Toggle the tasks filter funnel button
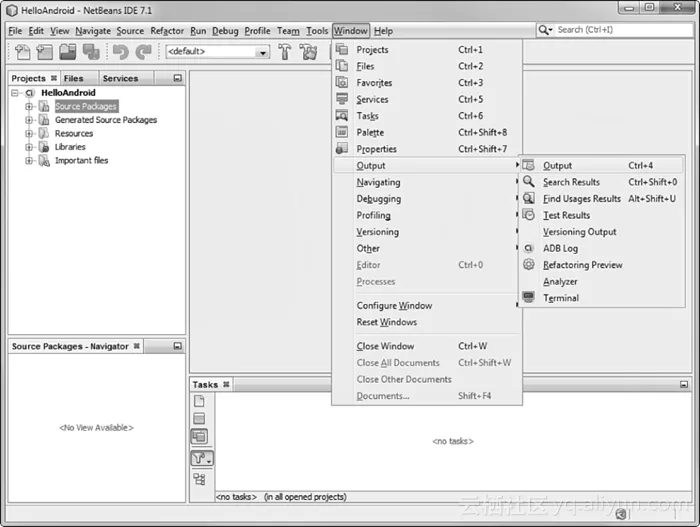The height and width of the screenshot is (527, 700). pos(201,458)
